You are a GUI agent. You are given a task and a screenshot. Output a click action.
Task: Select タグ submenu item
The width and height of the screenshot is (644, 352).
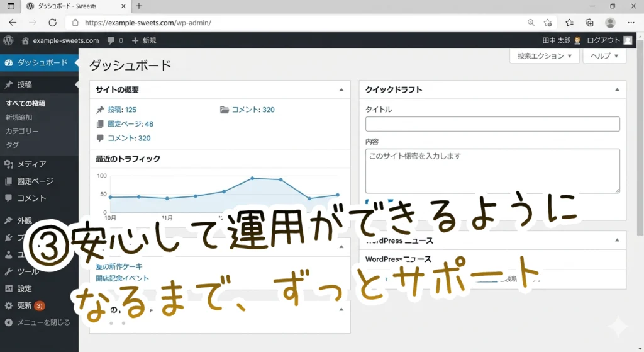[12, 145]
